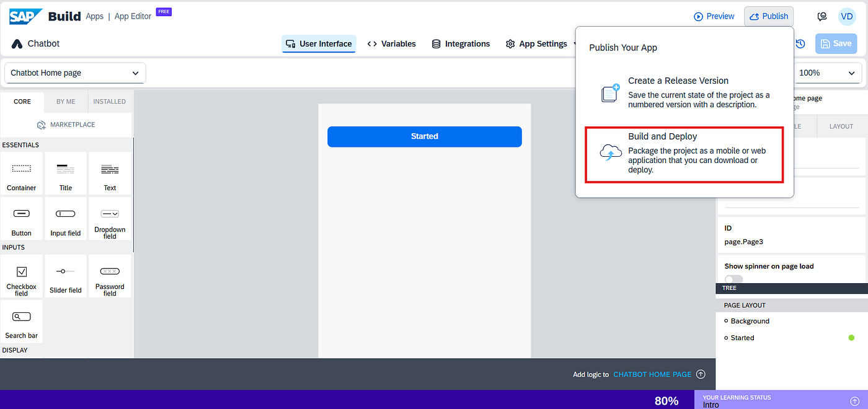The height and width of the screenshot is (409, 868).
Task: Select the INSTALLED components tab
Action: point(110,101)
